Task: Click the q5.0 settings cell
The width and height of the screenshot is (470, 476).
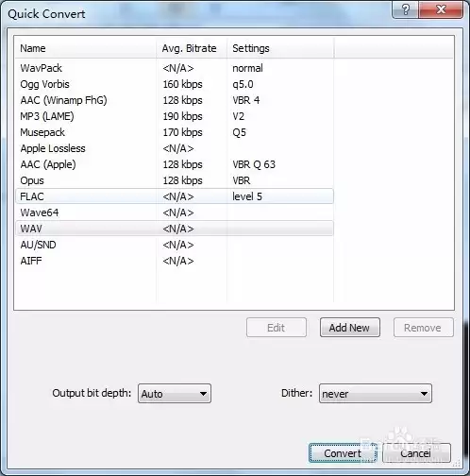Action: point(243,84)
